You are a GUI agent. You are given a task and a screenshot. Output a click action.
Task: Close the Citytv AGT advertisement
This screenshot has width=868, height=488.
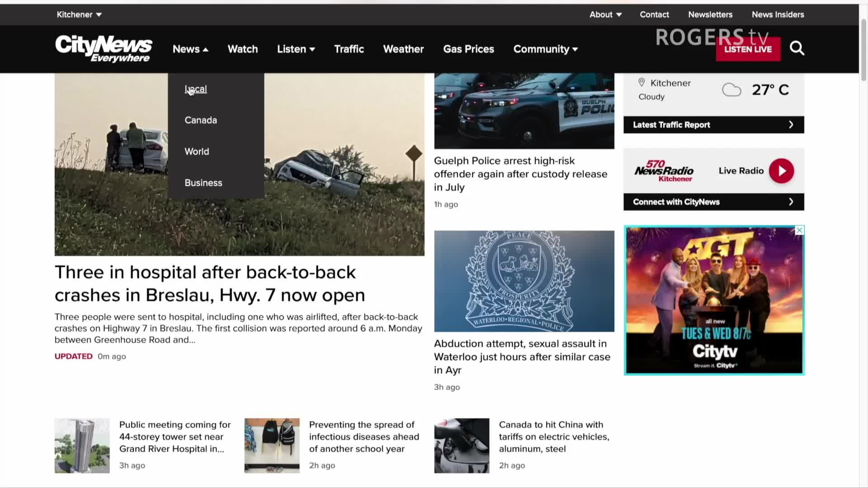[799, 230]
